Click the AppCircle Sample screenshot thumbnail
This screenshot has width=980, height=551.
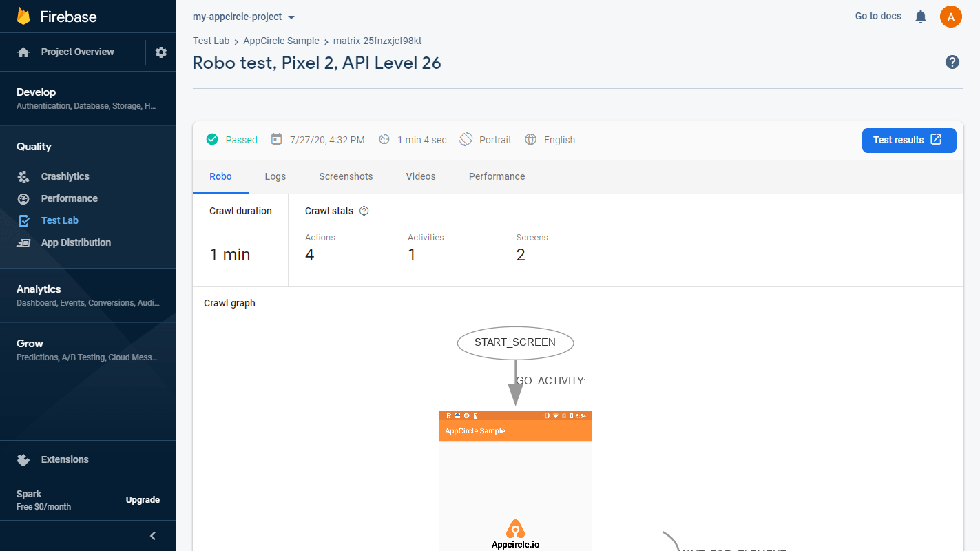coord(516,481)
